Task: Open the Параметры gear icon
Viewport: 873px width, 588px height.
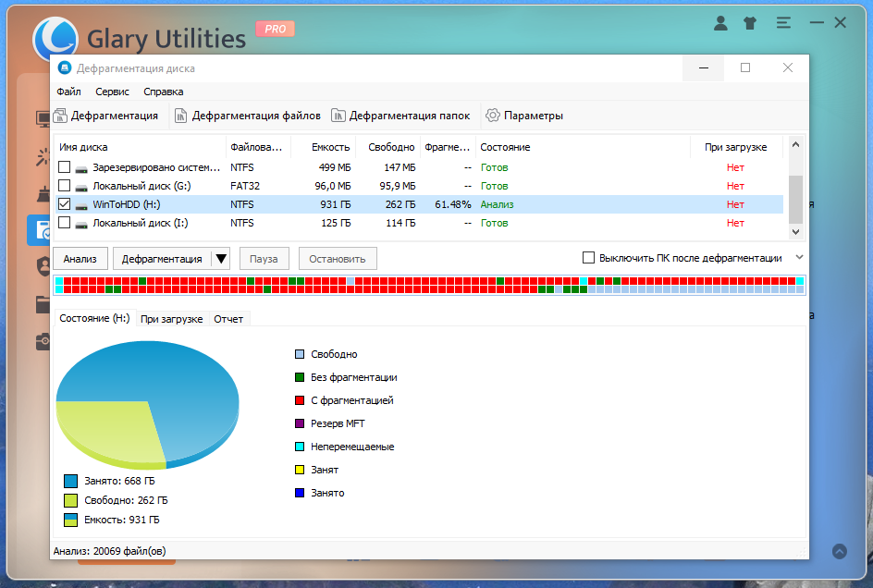Action: [x=492, y=116]
